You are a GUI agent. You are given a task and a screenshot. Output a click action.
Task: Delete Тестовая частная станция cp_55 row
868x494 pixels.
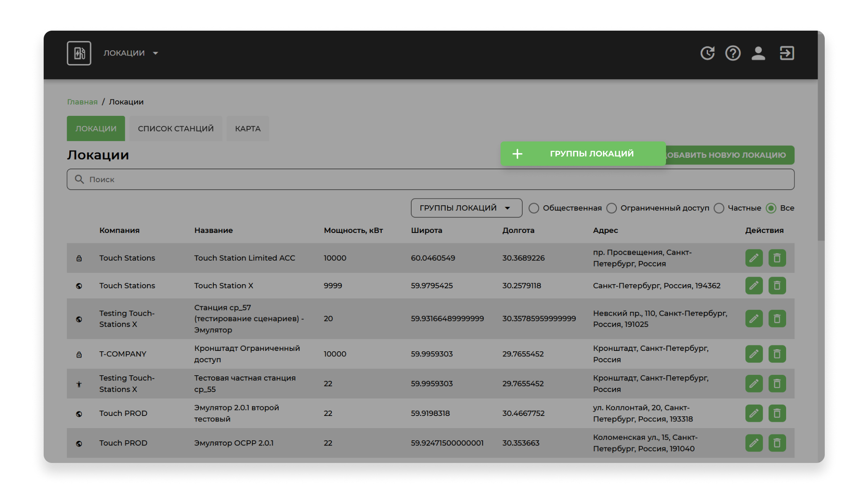(777, 384)
